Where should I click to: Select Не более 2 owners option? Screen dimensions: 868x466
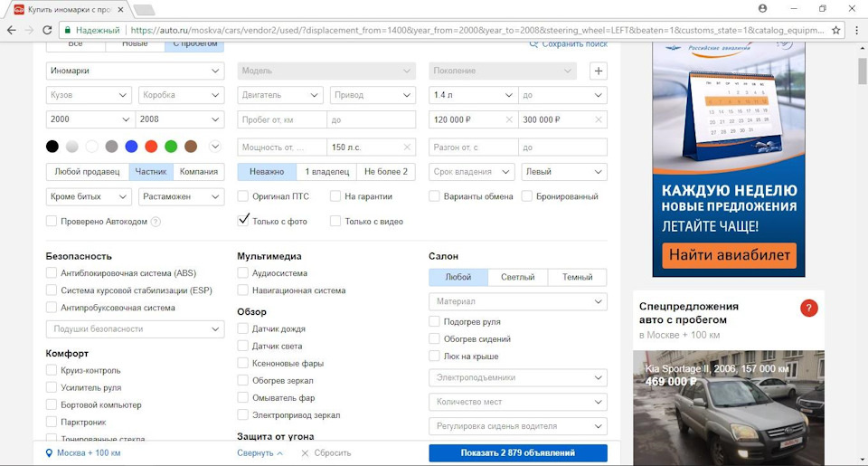tap(386, 172)
